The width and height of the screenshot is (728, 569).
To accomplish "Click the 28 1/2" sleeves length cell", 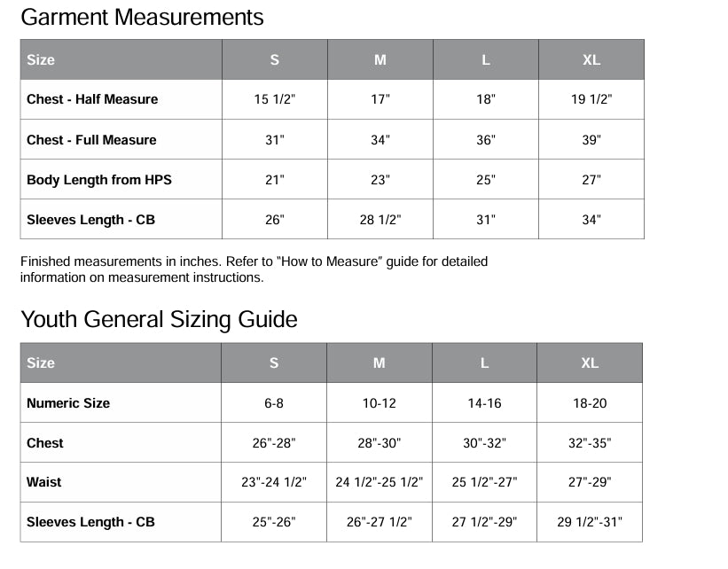I will [x=380, y=220].
